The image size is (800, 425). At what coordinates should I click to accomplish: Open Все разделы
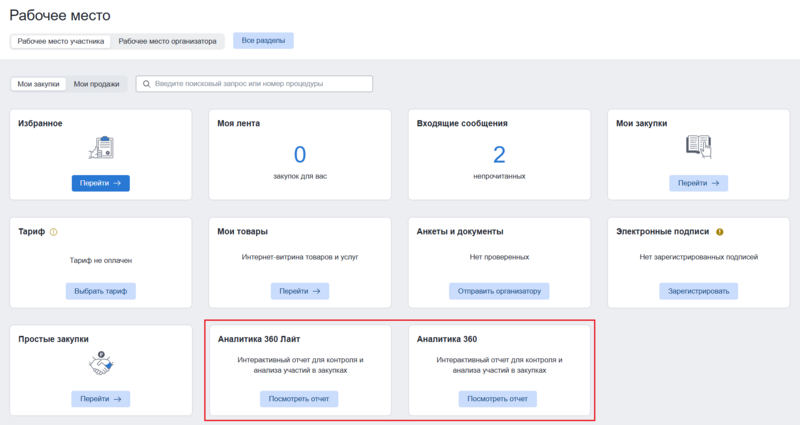263,41
